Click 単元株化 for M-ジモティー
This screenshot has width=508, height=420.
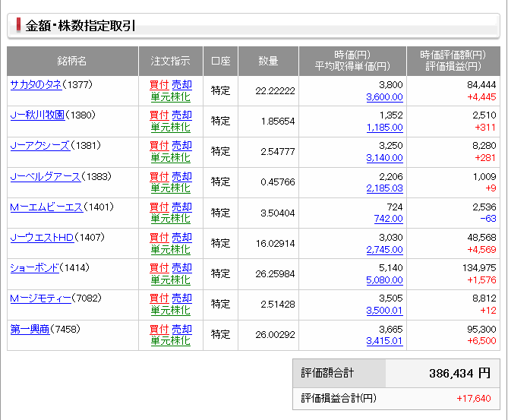point(170,310)
